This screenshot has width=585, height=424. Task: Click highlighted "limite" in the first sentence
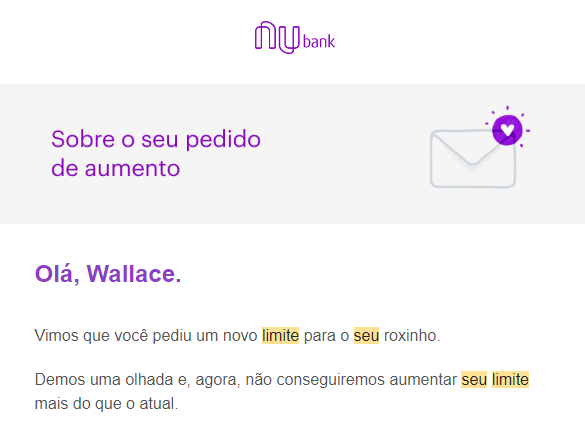(x=281, y=335)
